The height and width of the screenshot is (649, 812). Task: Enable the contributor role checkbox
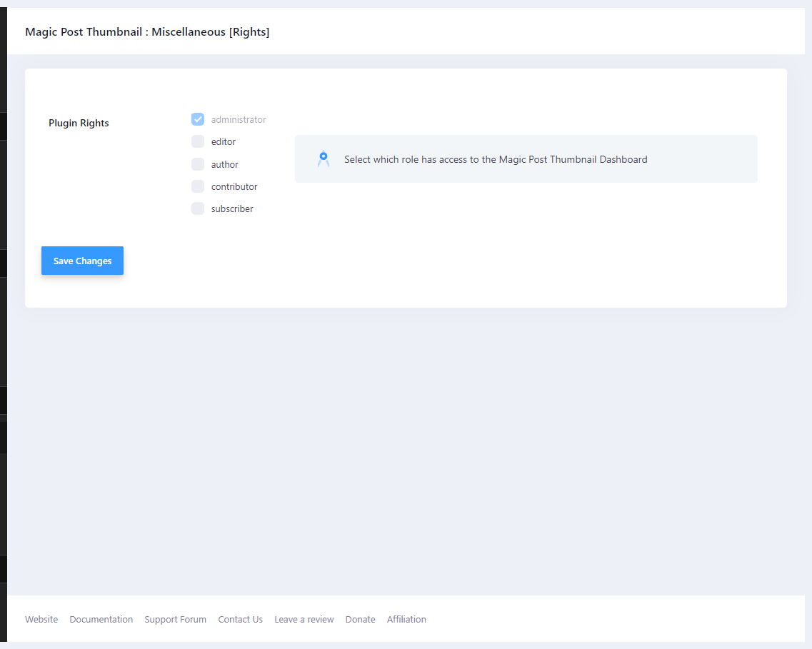coord(198,186)
